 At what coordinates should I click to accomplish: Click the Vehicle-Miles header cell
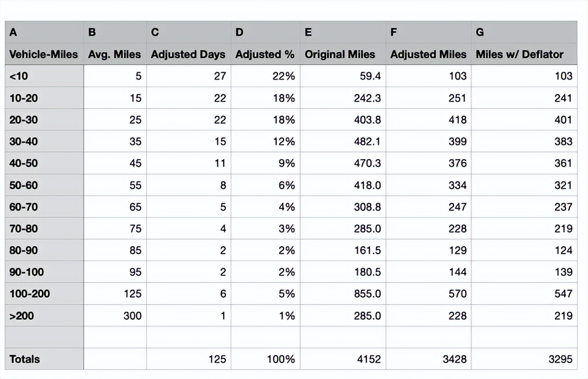44,54
